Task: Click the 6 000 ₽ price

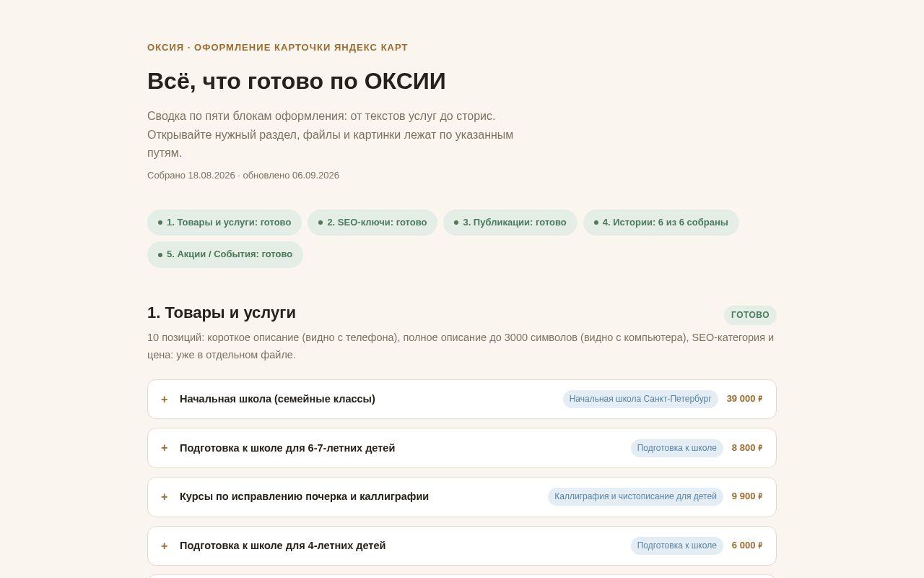Action: click(x=747, y=545)
